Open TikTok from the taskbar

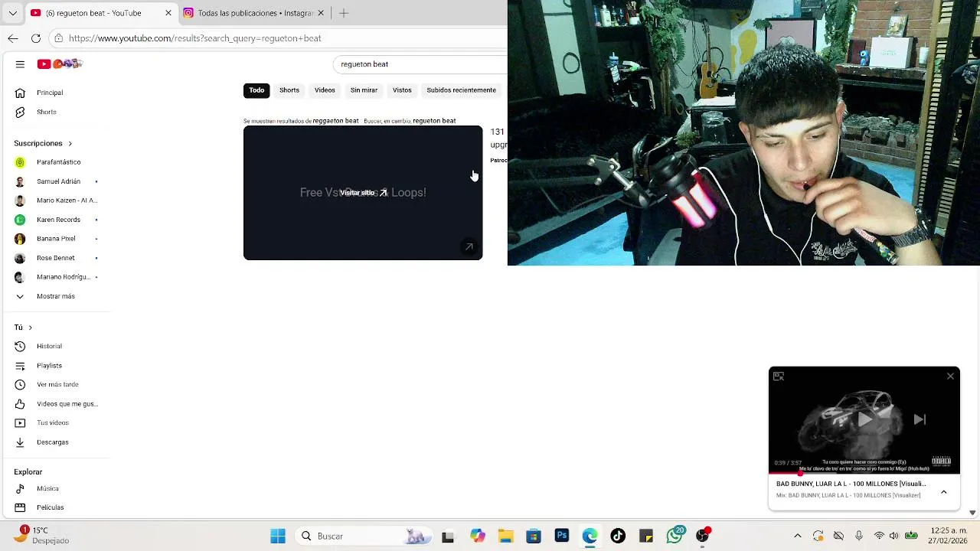[x=618, y=536]
